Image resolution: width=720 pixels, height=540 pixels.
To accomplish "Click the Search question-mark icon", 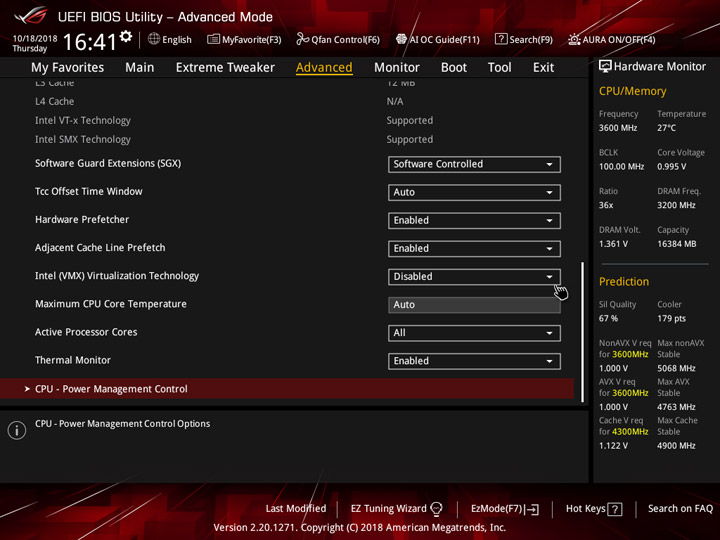I will (x=501, y=39).
